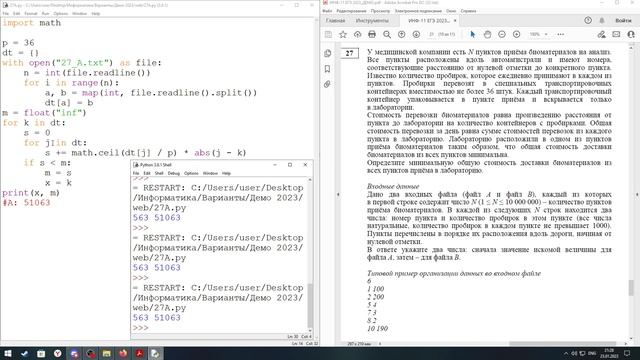This screenshot has height=360, width=640.
Task: Open attachments paperclip panel
Action: [327, 84]
